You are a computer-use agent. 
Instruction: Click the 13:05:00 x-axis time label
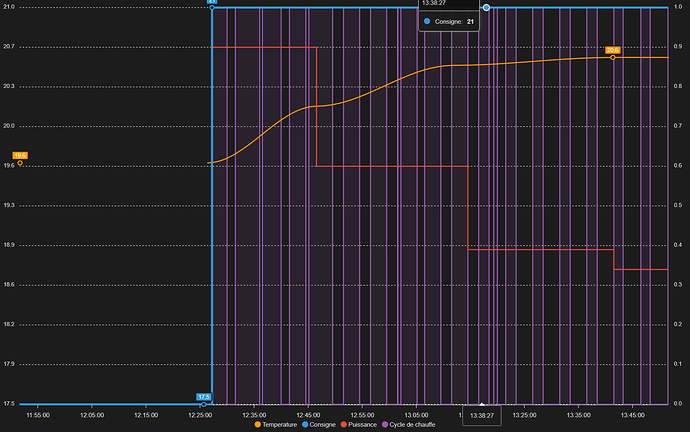coord(416,414)
